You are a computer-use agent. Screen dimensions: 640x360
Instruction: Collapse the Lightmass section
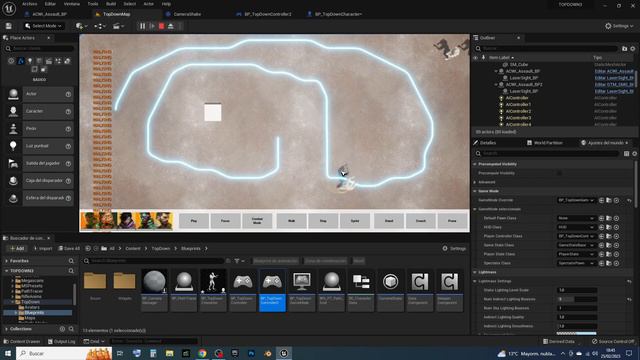point(475,272)
